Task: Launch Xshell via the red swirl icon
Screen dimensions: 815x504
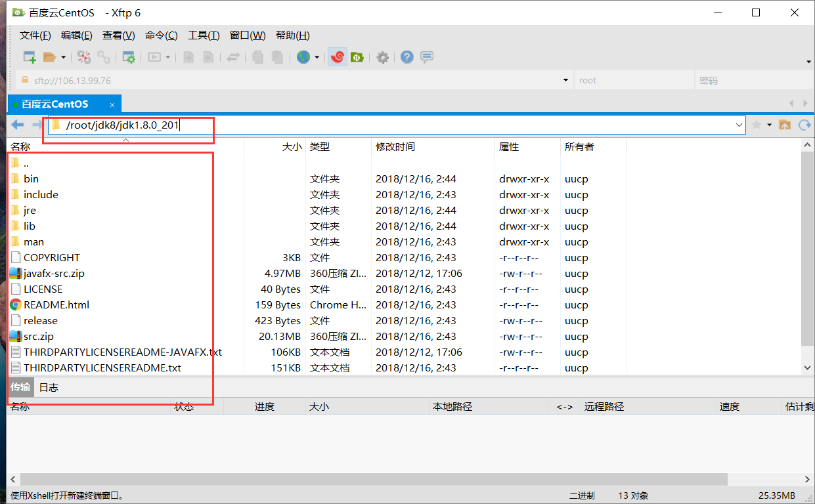Action: pos(338,57)
